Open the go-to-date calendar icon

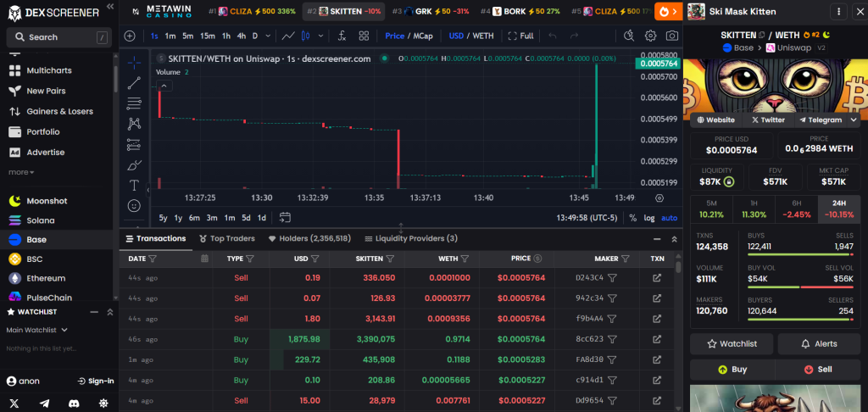[x=285, y=218]
